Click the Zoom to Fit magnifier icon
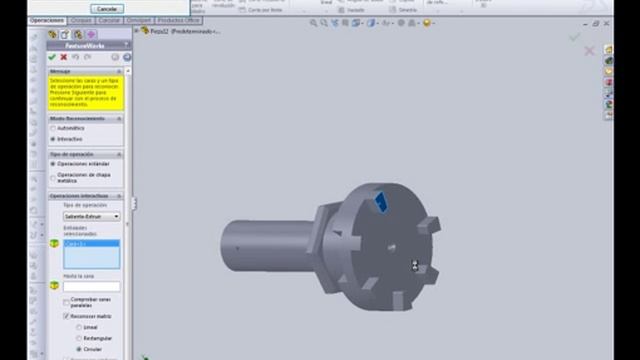The image size is (640, 360). click(313, 23)
